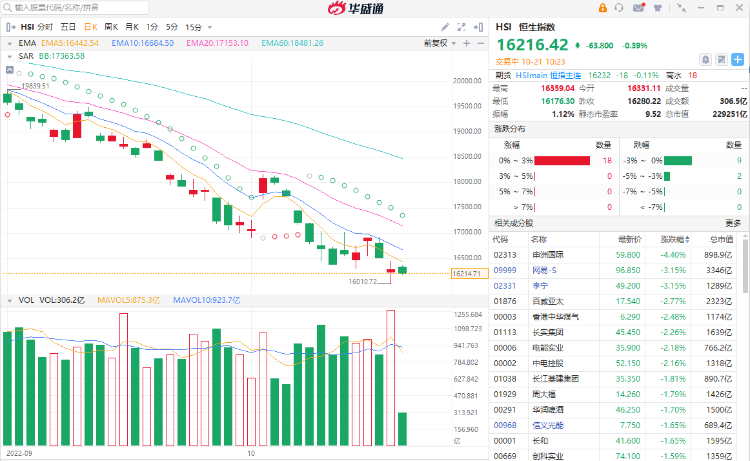750x461 pixels.
Task: Open the note icon beside bell
Action: coord(722,59)
